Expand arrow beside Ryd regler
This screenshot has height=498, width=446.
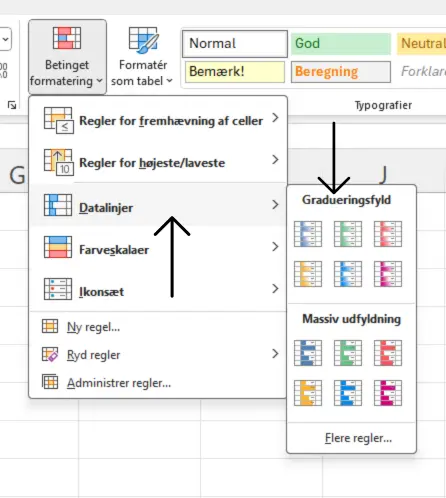[x=275, y=353]
